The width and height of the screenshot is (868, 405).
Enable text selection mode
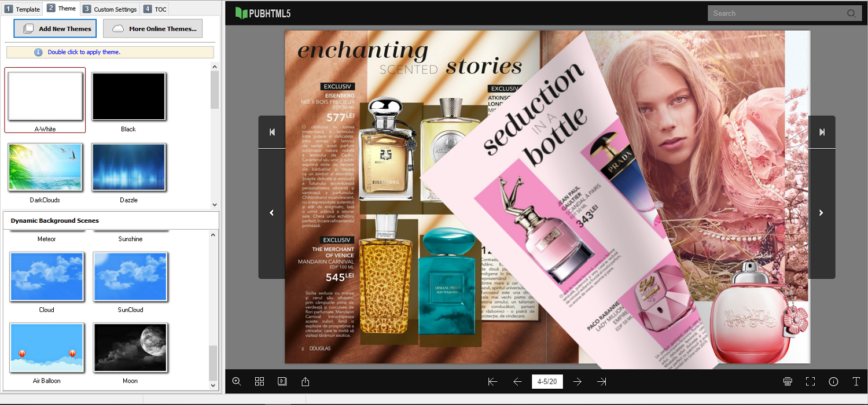click(x=855, y=381)
